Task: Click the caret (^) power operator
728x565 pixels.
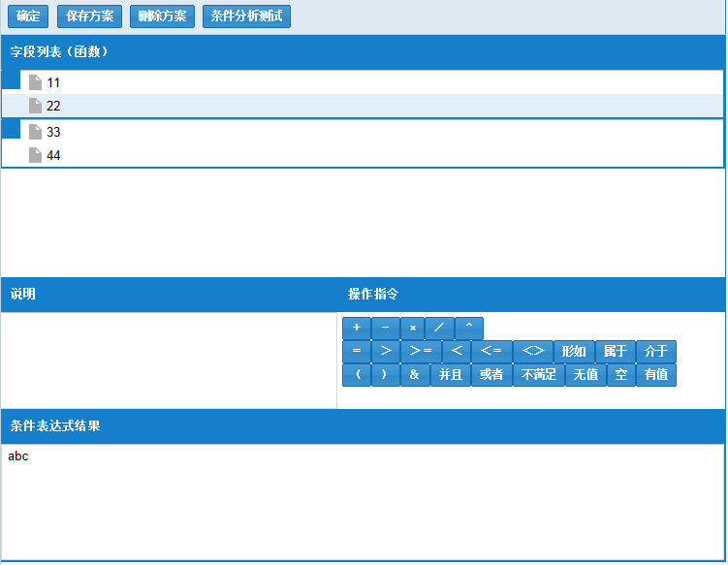Action: click(468, 329)
